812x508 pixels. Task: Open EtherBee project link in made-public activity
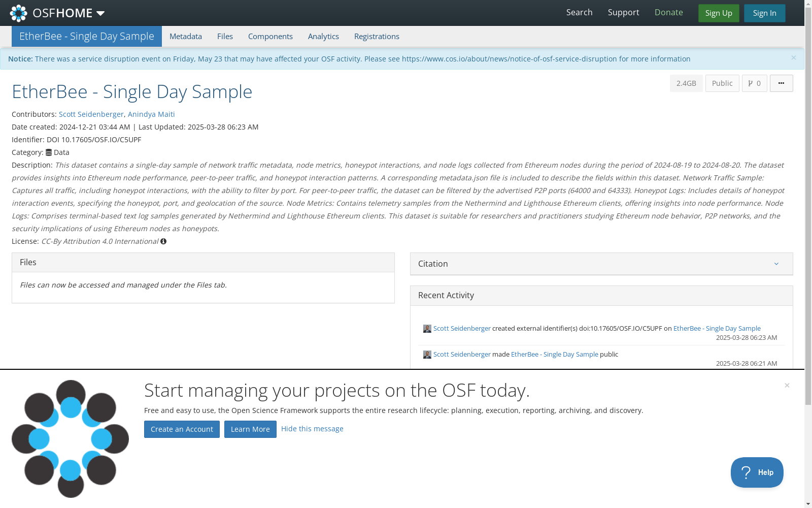[555, 355]
